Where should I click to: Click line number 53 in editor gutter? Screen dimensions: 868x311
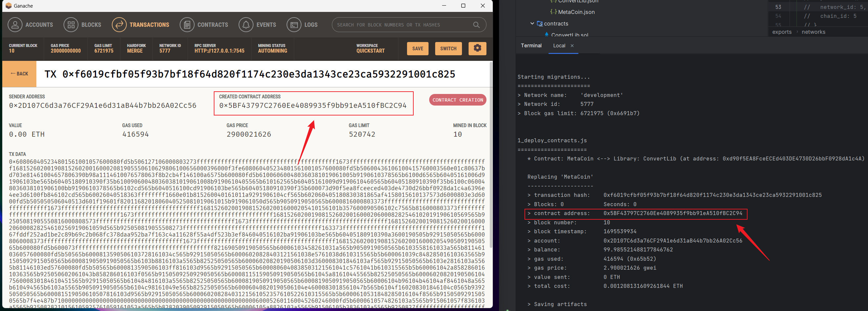click(x=778, y=7)
